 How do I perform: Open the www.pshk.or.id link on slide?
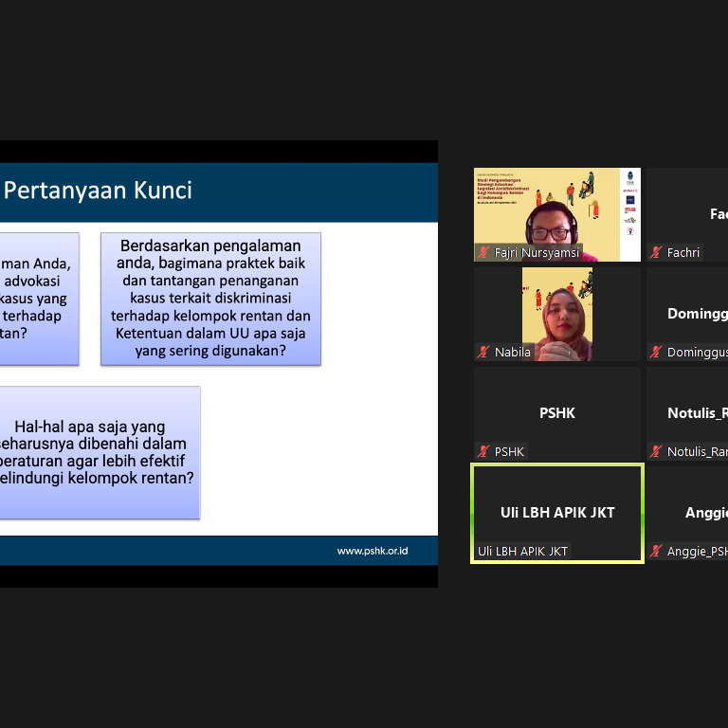(x=372, y=551)
